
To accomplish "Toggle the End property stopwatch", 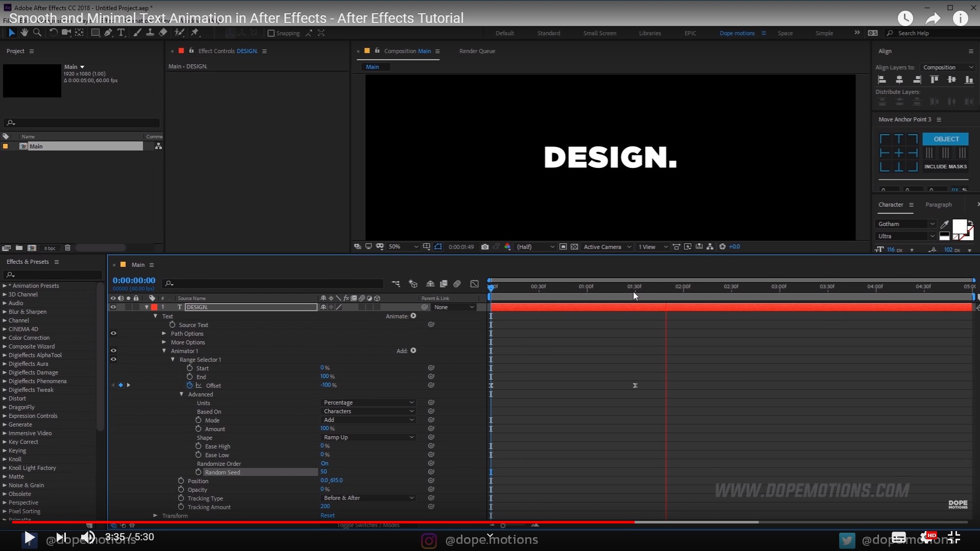I will coord(189,377).
